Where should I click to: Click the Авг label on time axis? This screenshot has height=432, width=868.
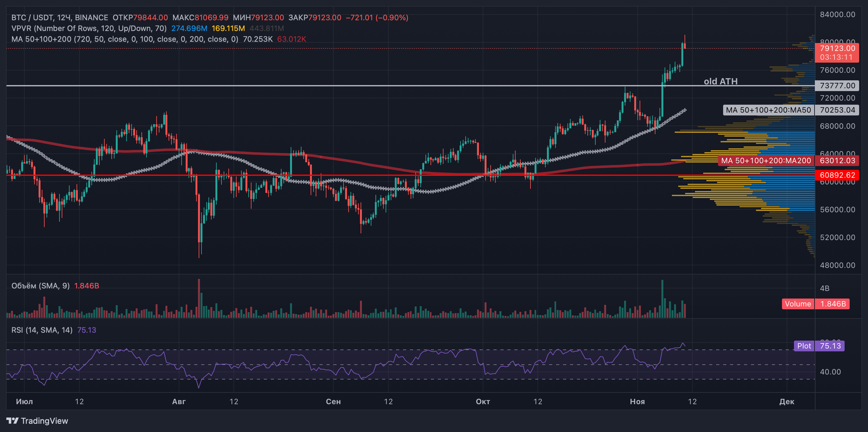pyautogui.click(x=179, y=402)
